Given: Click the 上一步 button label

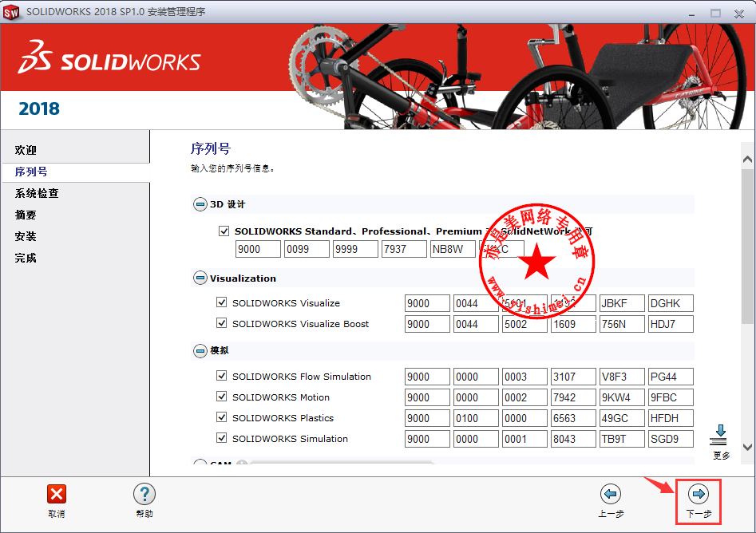Looking at the screenshot, I should (x=611, y=514).
